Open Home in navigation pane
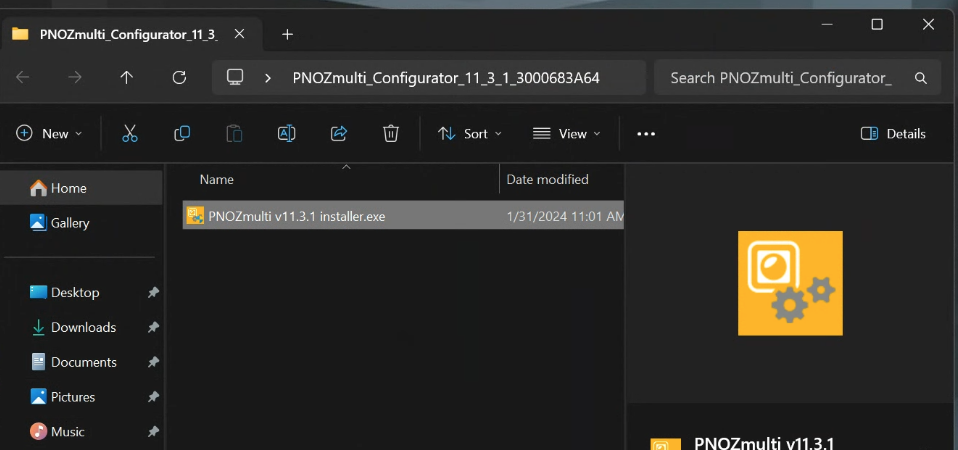The image size is (958, 450). tap(81, 188)
